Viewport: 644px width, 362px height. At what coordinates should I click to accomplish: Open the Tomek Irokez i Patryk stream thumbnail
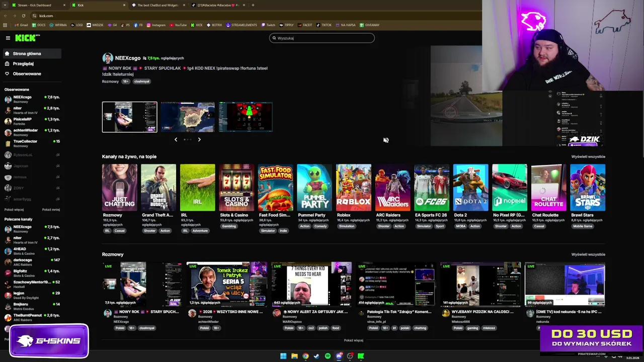(227, 284)
